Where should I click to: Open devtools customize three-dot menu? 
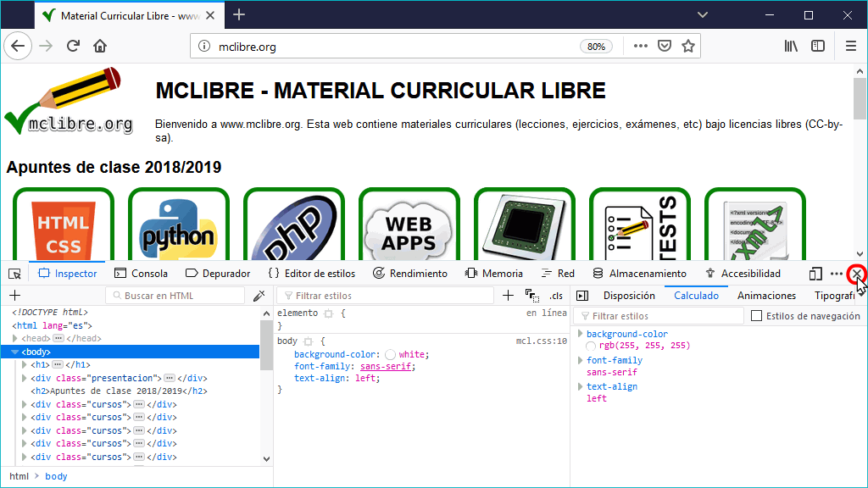coord(837,274)
